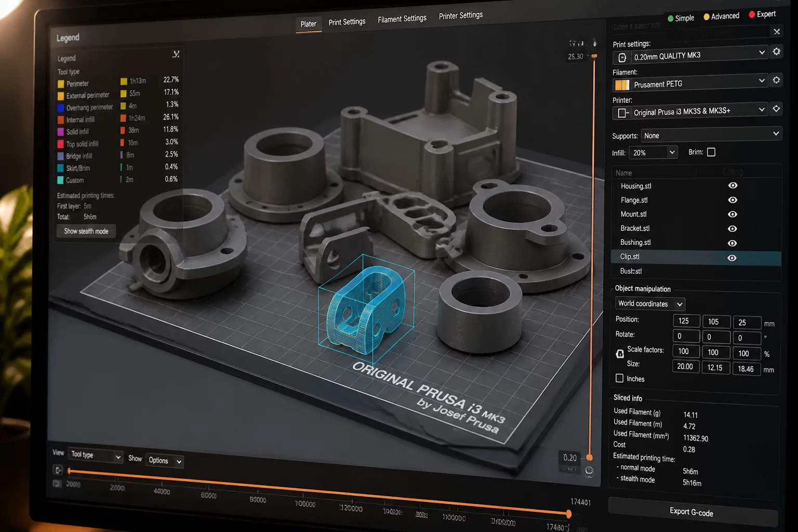Click the right handle of the horizontal slider
Screen dimensions: 798x532
pyautogui.click(x=569, y=514)
